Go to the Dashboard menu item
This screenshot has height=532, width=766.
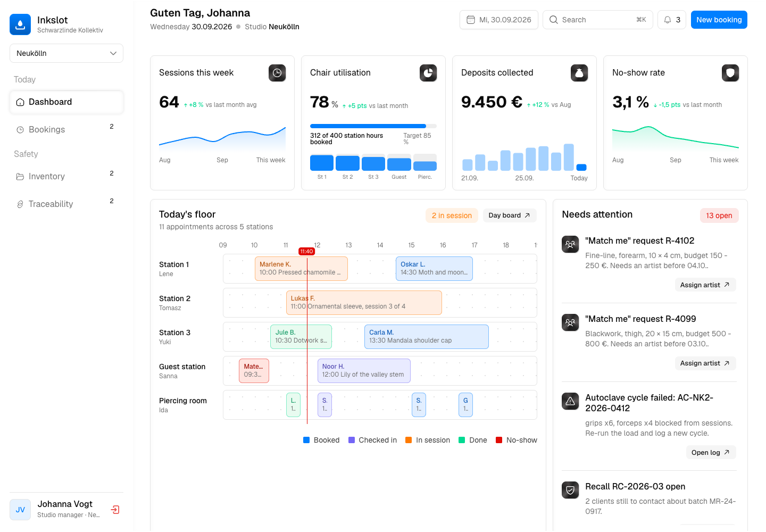66,102
